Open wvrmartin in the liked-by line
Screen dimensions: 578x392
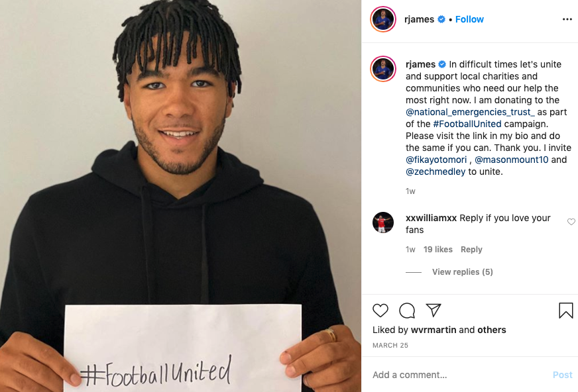coord(433,330)
